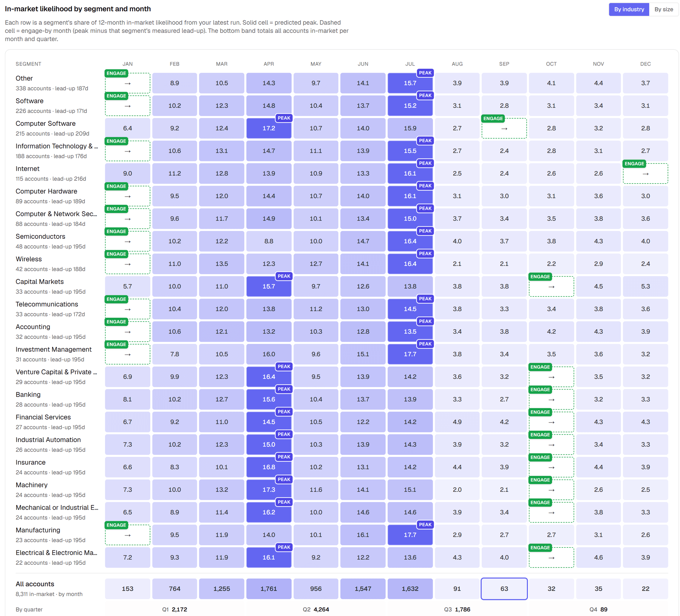Click All accounts April total 1,761

(269, 589)
